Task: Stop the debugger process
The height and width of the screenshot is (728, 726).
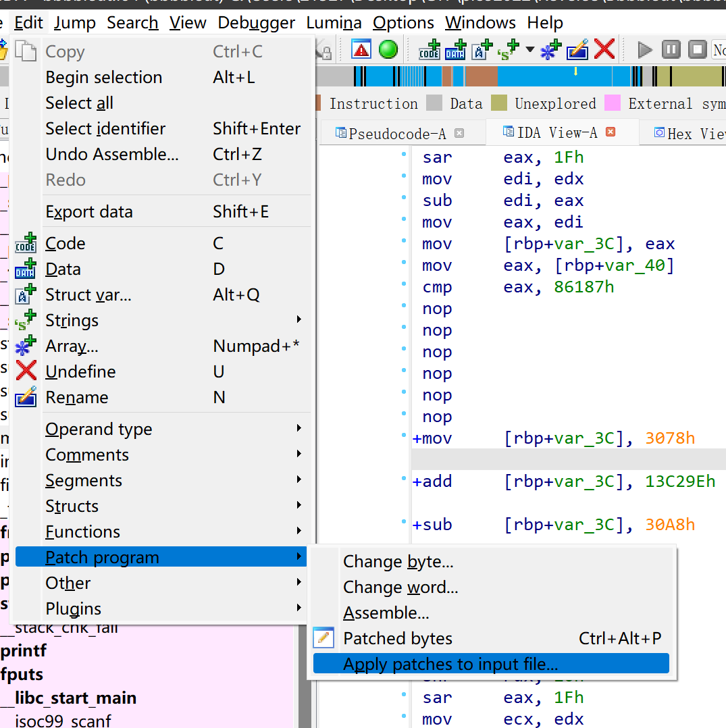Action: click(698, 49)
